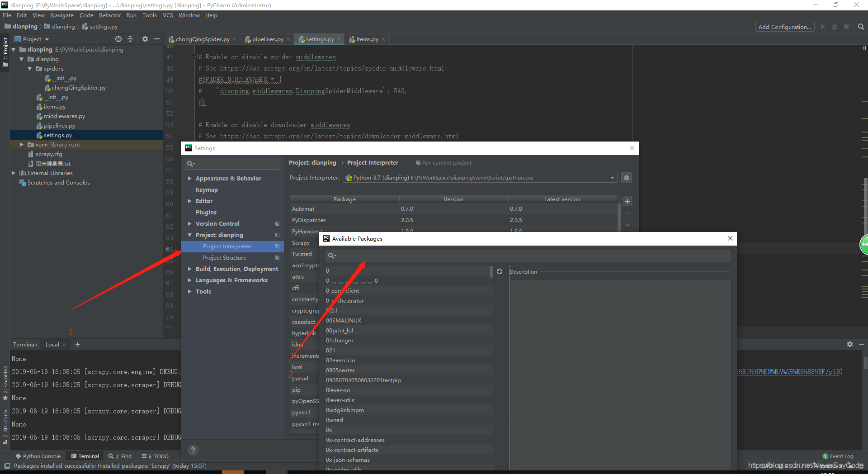Expand the Tools settings section
Image resolution: width=868 pixels, height=474 pixels.
(189, 292)
